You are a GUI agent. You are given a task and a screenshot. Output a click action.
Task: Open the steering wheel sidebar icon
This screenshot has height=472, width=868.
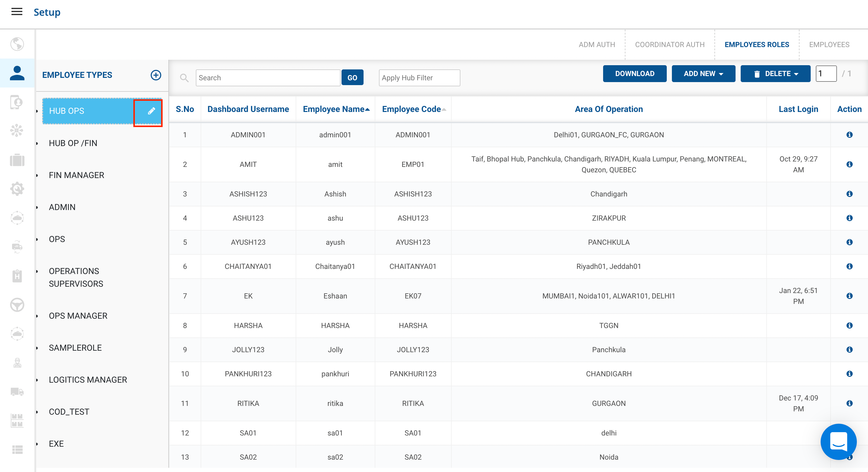point(17,305)
